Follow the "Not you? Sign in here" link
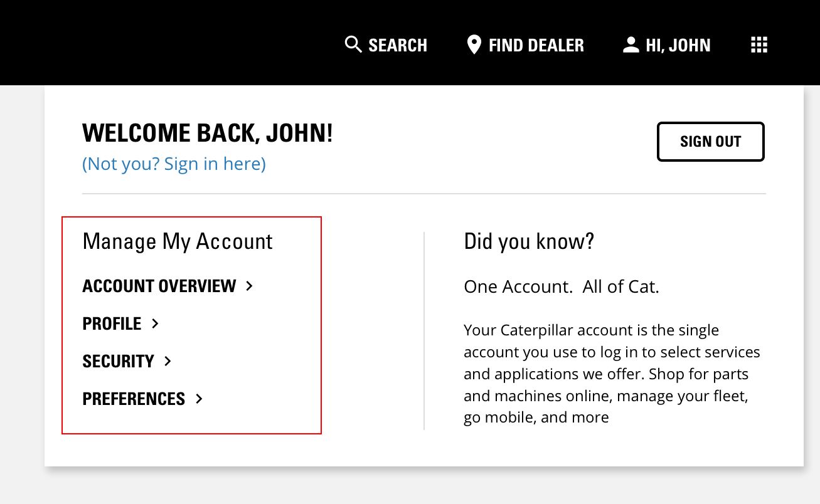 click(x=174, y=164)
